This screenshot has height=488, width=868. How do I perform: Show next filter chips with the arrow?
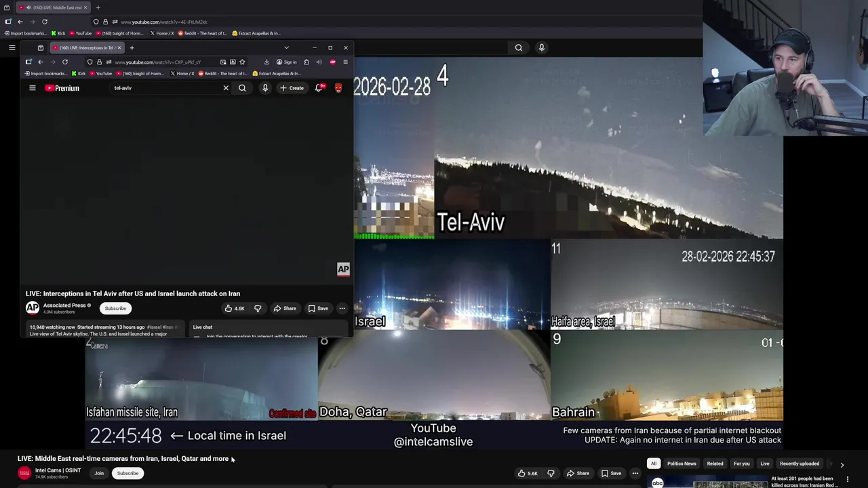(842, 465)
